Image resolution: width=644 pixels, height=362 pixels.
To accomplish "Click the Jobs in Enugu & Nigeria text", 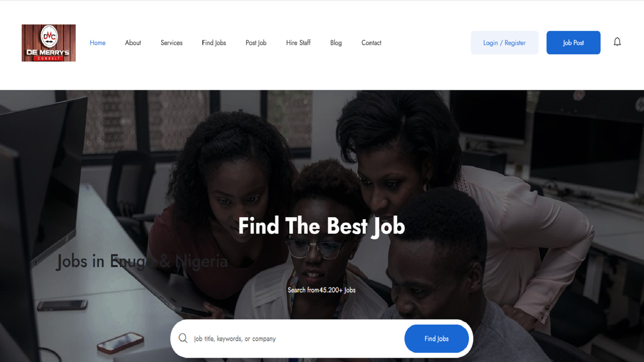I will (142, 261).
